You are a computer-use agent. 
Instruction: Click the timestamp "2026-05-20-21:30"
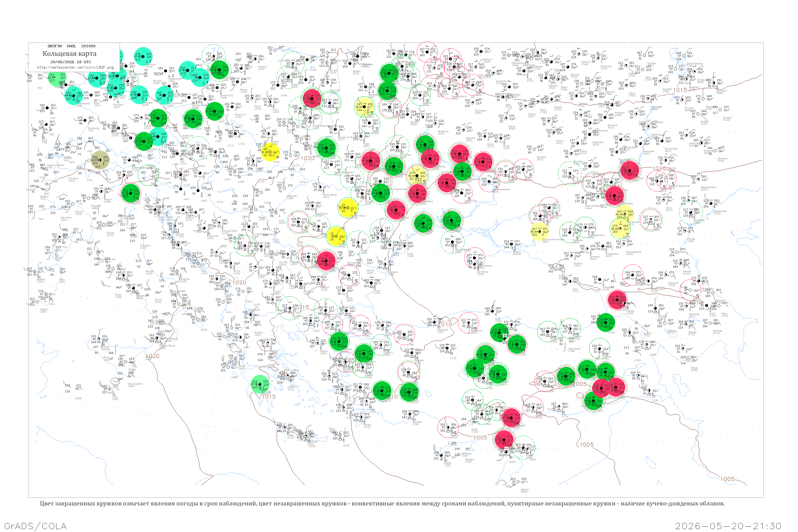(x=728, y=526)
